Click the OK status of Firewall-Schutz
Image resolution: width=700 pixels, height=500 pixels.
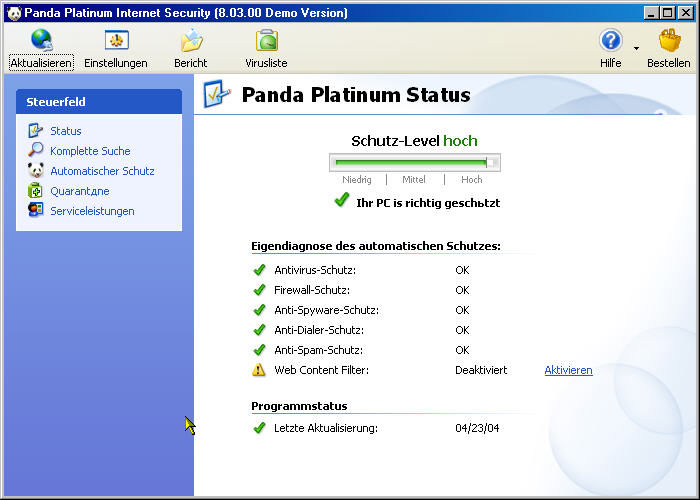click(x=462, y=290)
